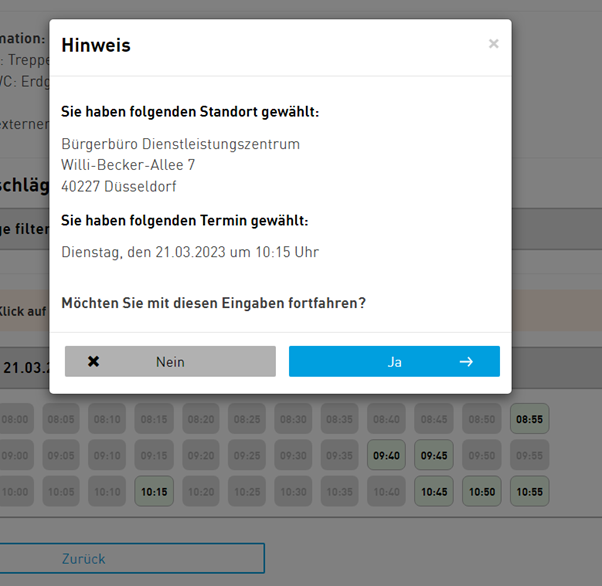602x586 pixels.
Task: Click the disabled 08:05 time slot
Action: coord(61,419)
